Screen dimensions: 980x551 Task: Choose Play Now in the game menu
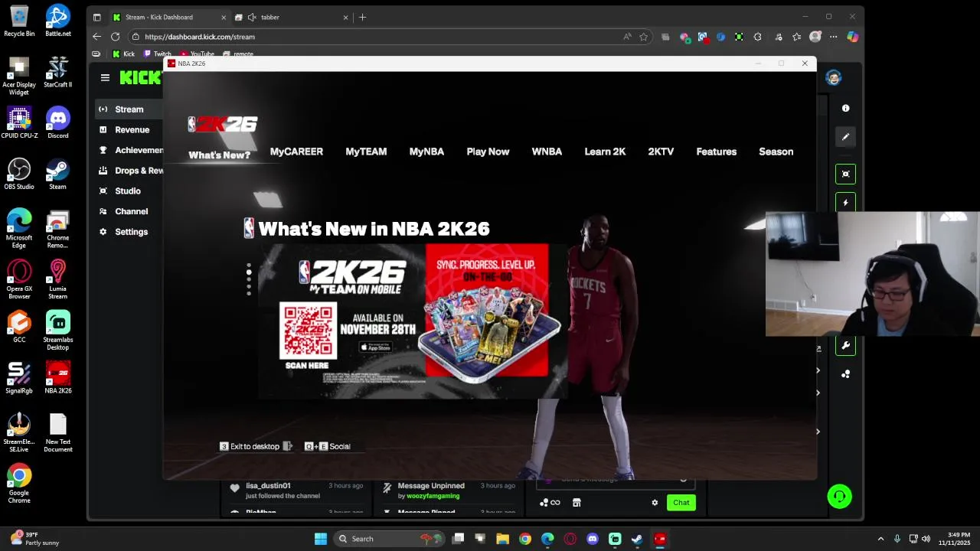coord(488,152)
